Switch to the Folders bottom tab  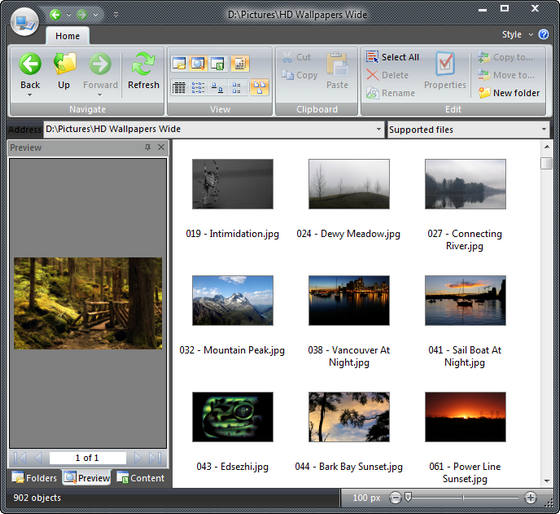34,478
